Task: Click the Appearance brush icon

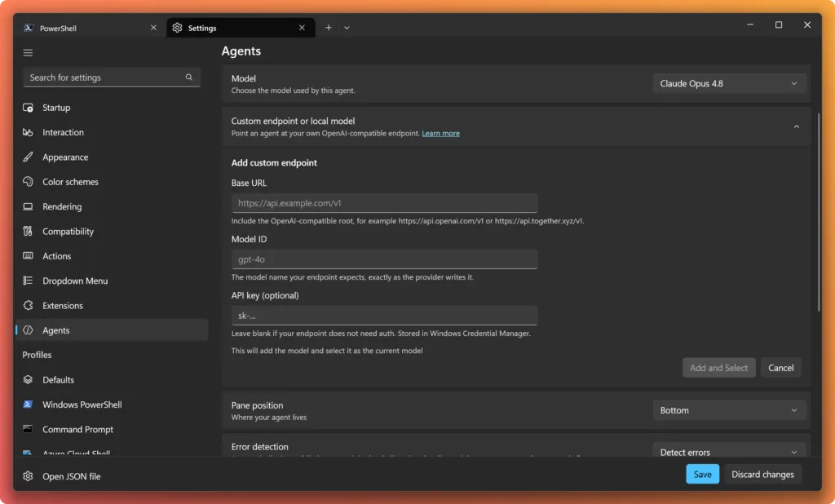Action: click(28, 157)
